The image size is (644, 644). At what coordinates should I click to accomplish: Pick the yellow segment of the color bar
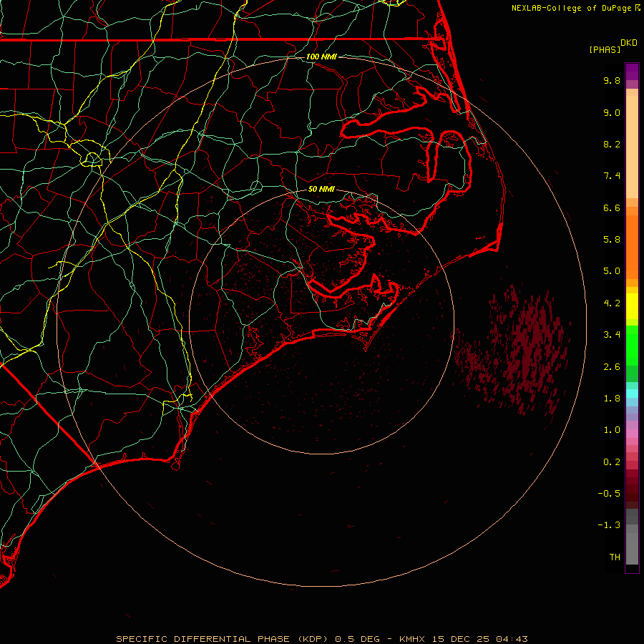click(x=632, y=306)
